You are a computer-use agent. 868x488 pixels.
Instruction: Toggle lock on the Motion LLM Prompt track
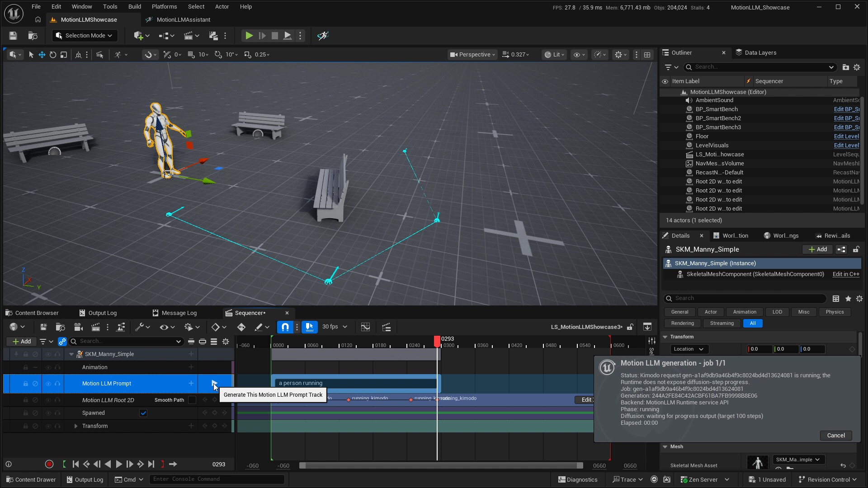click(26, 384)
